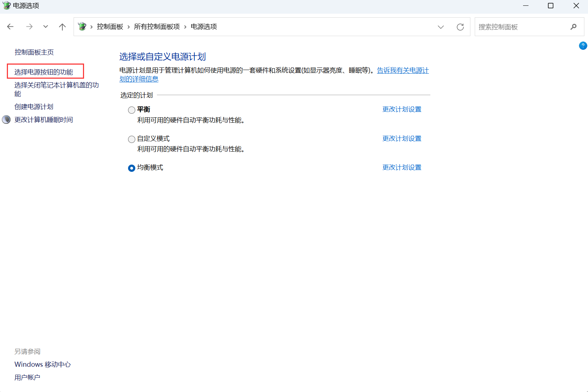
Task: Maximize the 电源选项 window
Action: pyautogui.click(x=551, y=5)
